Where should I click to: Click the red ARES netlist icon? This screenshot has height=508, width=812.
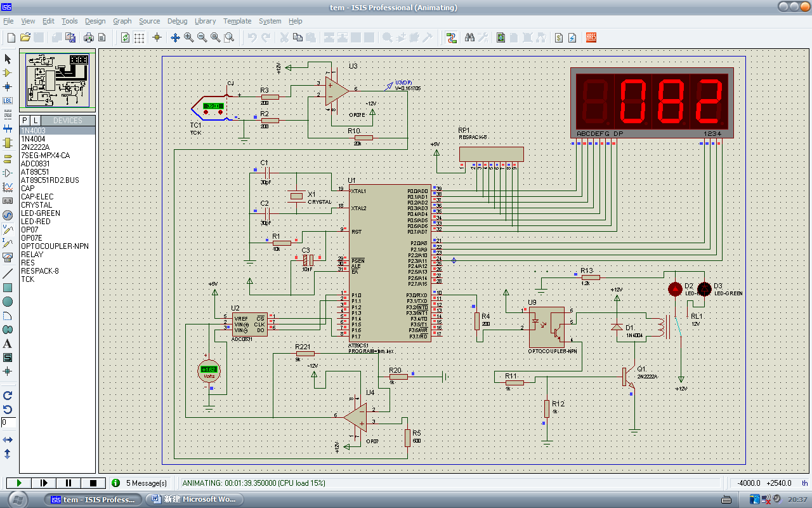[591, 37]
